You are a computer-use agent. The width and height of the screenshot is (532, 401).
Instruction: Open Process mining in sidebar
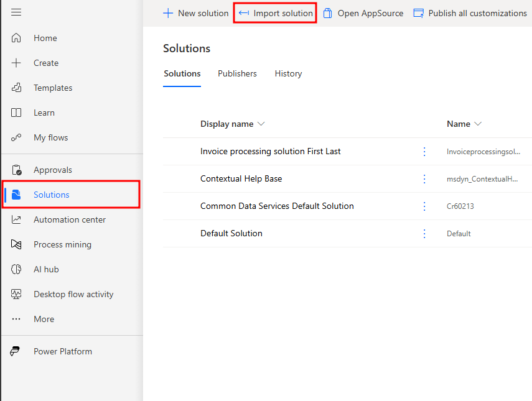[62, 244]
